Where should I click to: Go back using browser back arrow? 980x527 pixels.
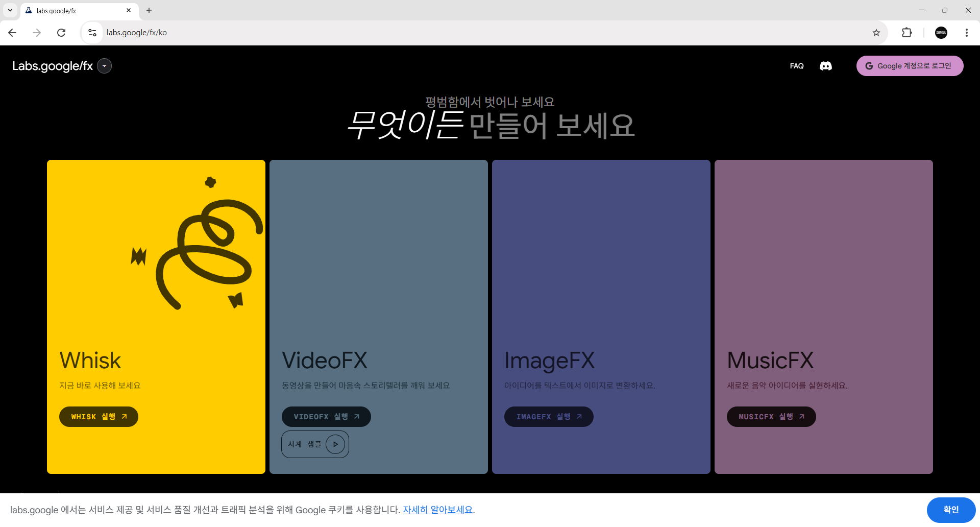[x=12, y=33]
